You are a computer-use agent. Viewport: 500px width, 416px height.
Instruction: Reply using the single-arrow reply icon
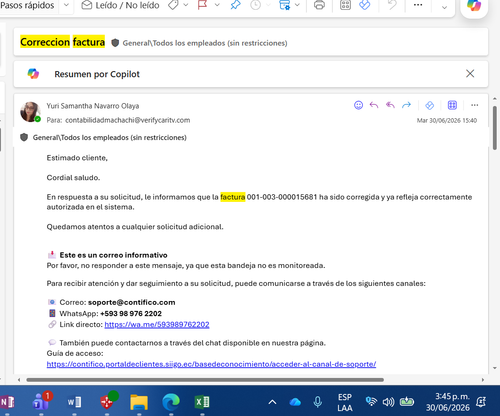pyautogui.click(x=374, y=105)
